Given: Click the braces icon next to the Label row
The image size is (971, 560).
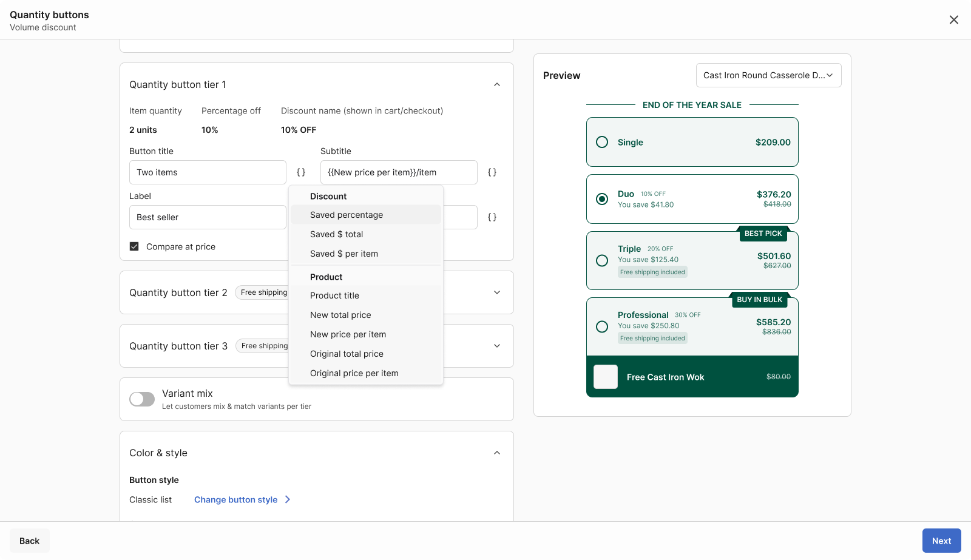Looking at the screenshot, I should pos(492,217).
